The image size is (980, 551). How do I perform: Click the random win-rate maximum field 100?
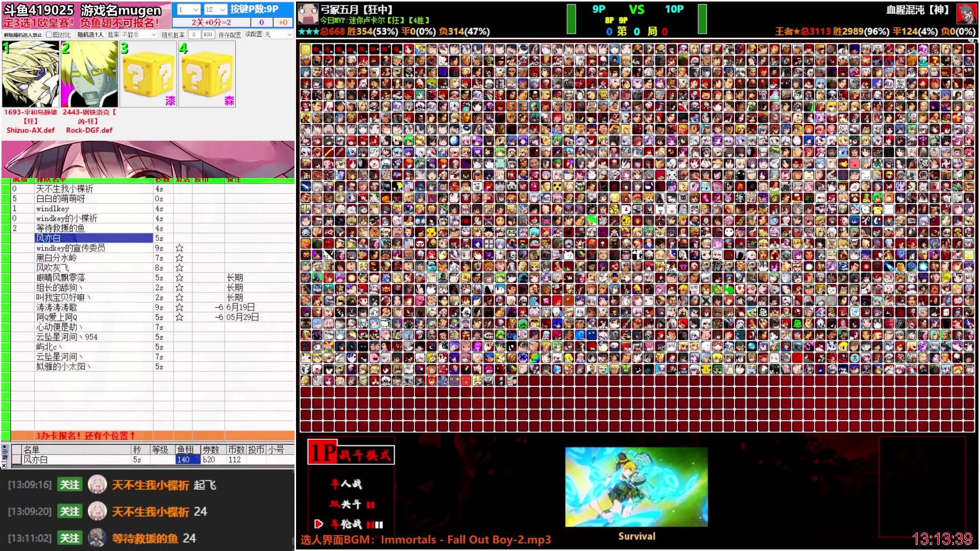208,35
